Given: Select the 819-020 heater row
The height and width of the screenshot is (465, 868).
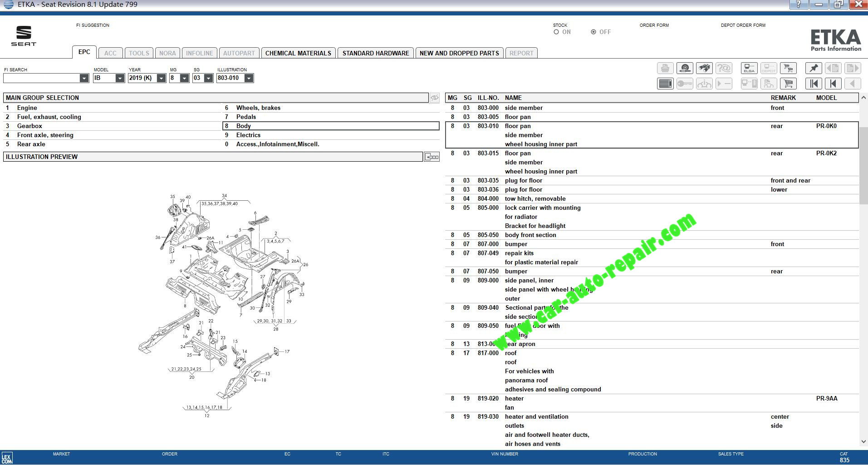Looking at the screenshot, I should (x=652, y=403).
